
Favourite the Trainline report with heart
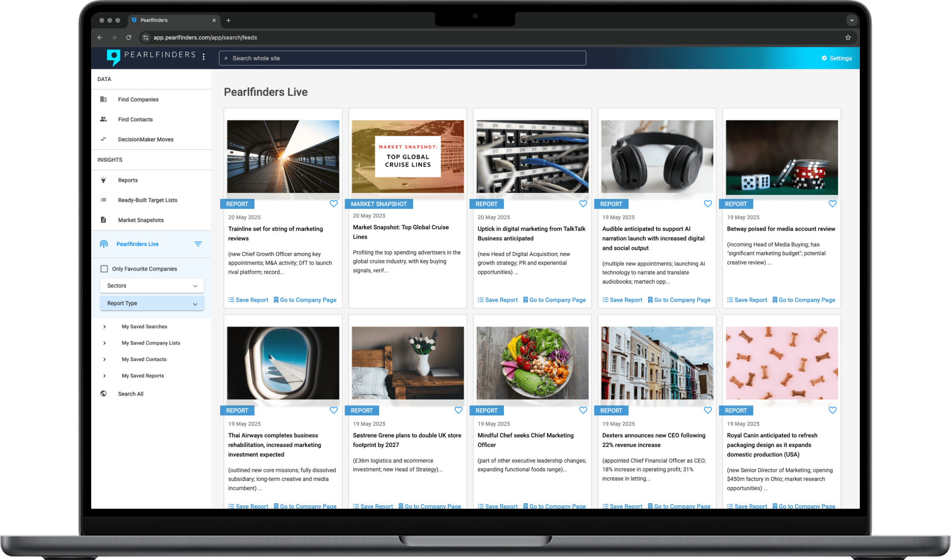coord(334,204)
